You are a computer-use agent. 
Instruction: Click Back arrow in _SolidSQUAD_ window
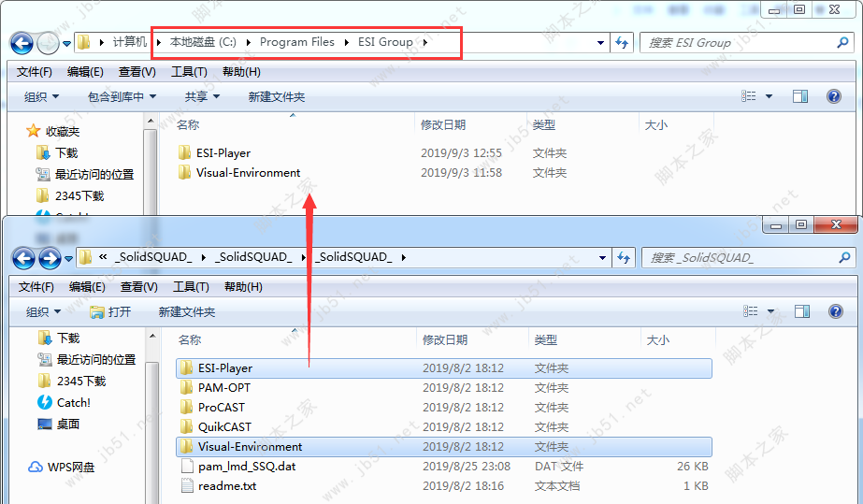tap(23, 258)
